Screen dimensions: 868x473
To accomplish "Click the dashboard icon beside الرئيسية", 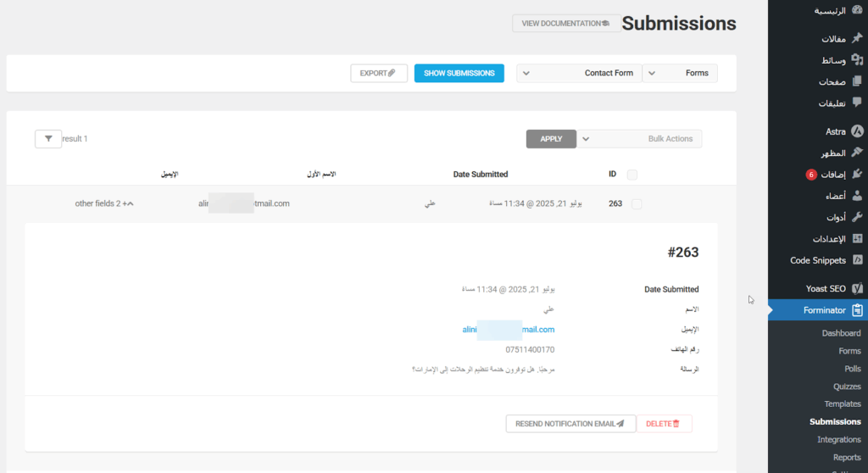I will pyautogui.click(x=857, y=10).
